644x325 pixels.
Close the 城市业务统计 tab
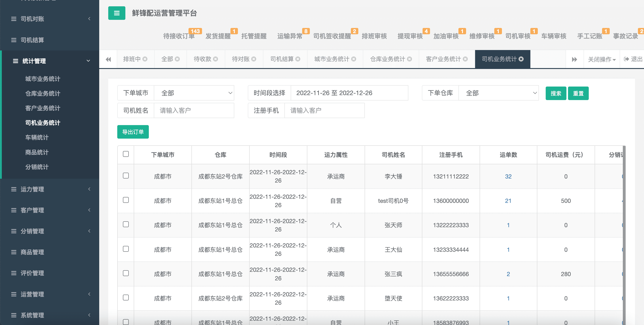(x=354, y=59)
